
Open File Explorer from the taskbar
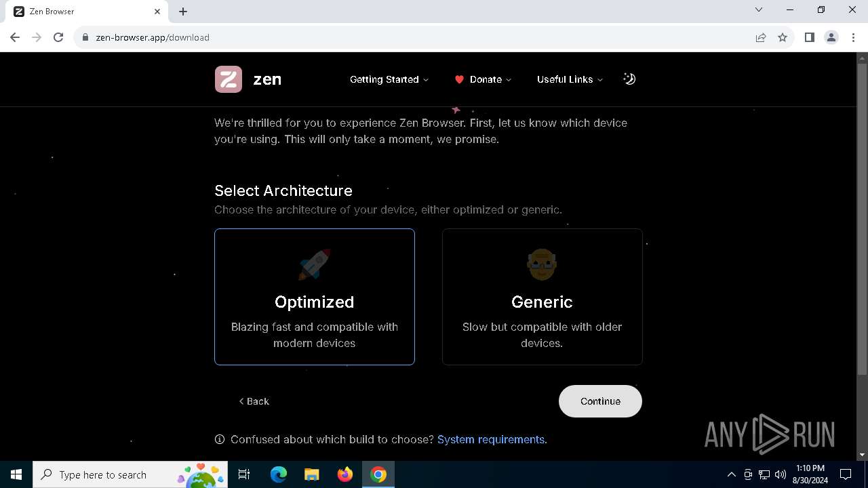coord(312,474)
